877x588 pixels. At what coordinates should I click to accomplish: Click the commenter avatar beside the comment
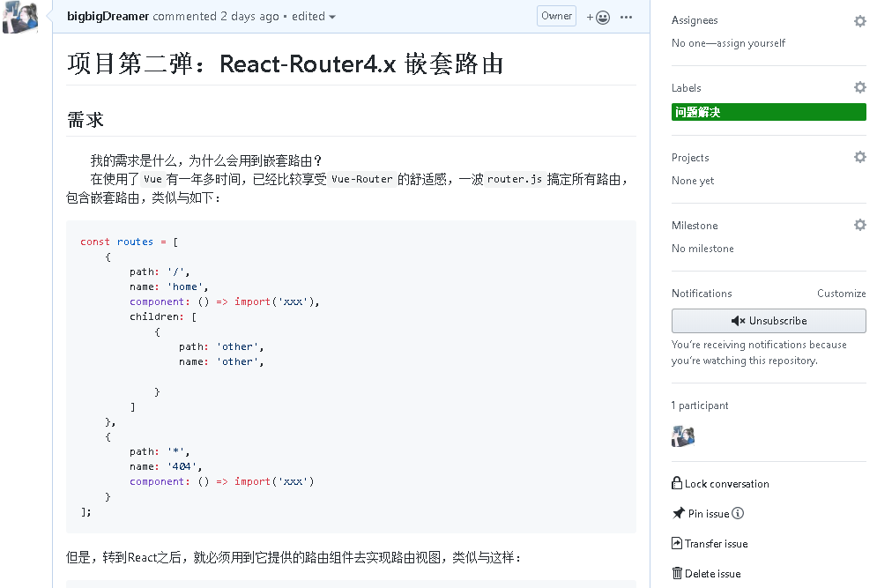(20, 17)
